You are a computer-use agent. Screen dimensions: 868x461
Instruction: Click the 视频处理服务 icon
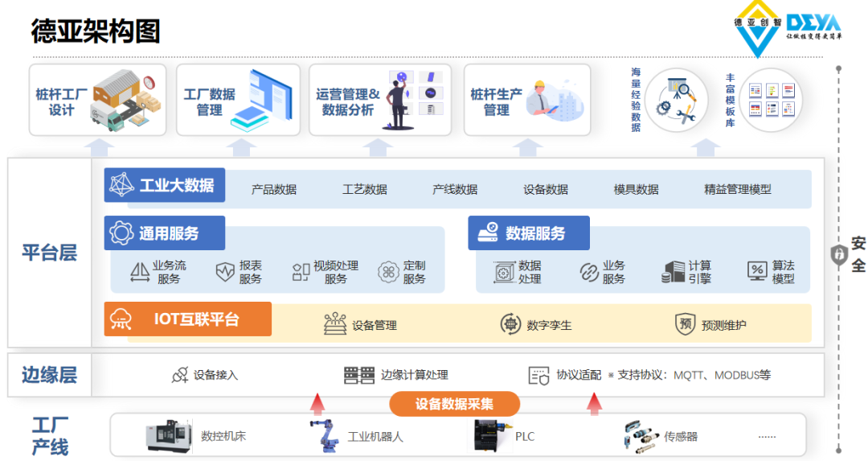301,272
